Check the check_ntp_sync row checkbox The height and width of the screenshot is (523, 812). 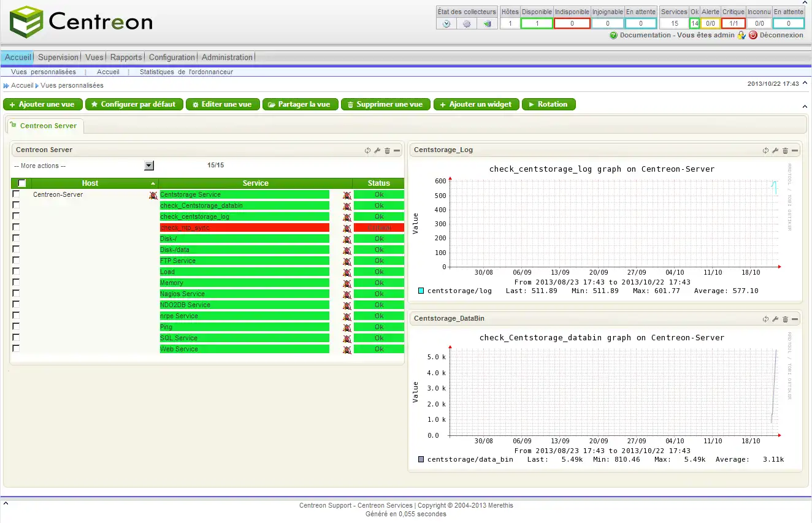click(x=16, y=227)
